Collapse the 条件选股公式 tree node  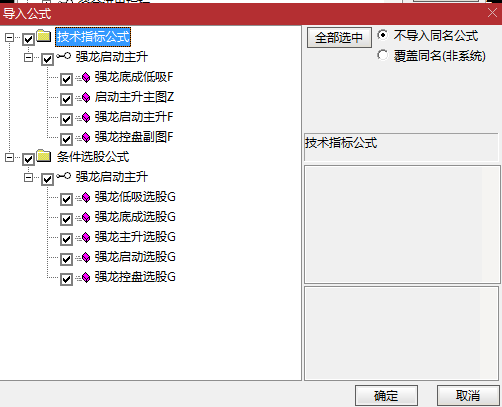point(10,157)
